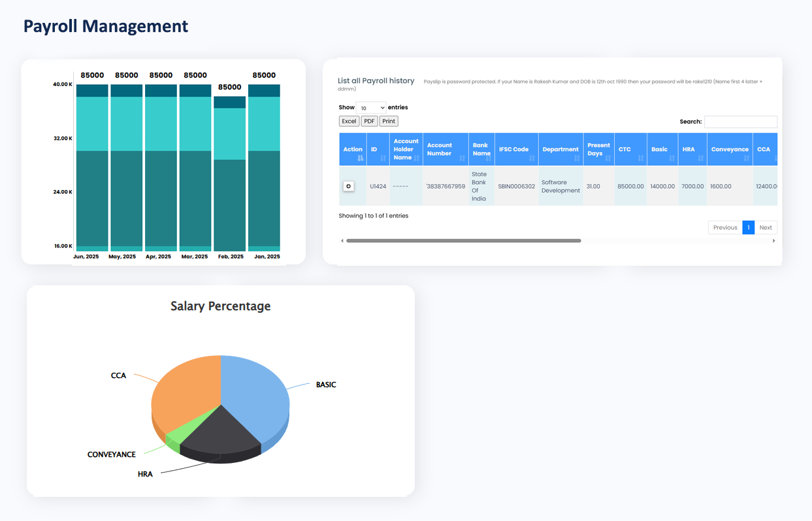The height and width of the screenshot is (521, 812).
Task: Select page 1 in pagination
Action: click(x=748, y=228)
